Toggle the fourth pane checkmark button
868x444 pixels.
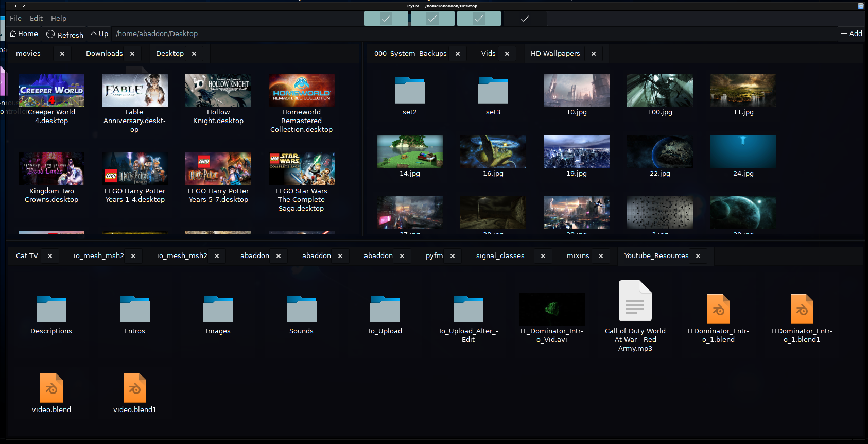(525, 19)
